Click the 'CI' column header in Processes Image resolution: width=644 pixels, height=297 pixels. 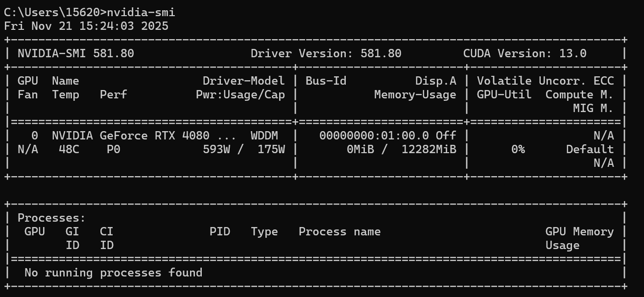coord(107,231)
